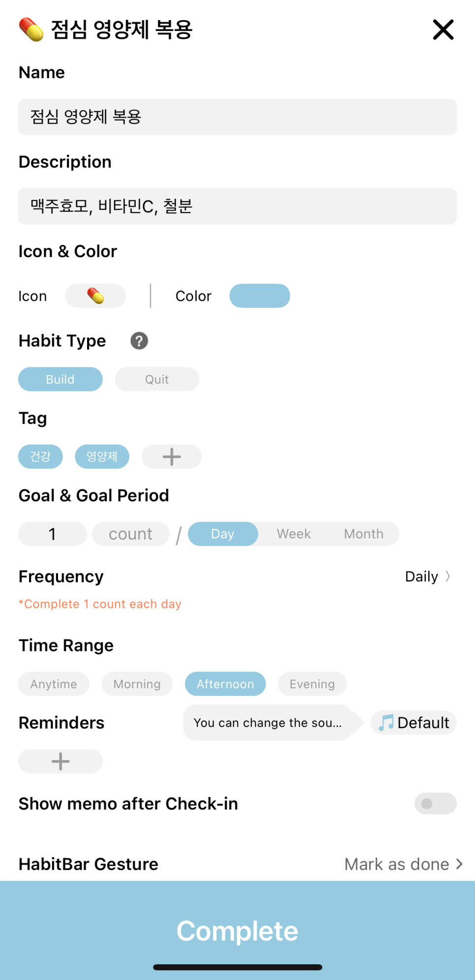
Task: Change the goal unit count field
Action: [x=131, y=534]
